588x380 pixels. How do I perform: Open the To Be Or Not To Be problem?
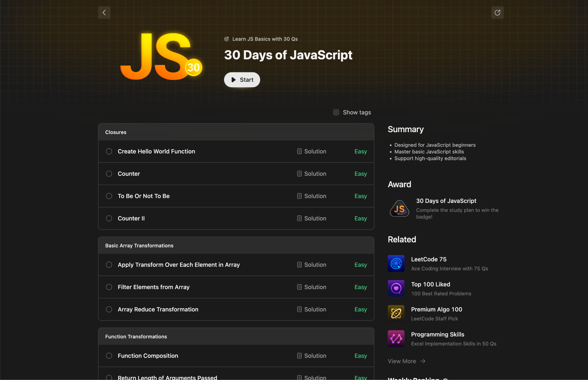144,196
